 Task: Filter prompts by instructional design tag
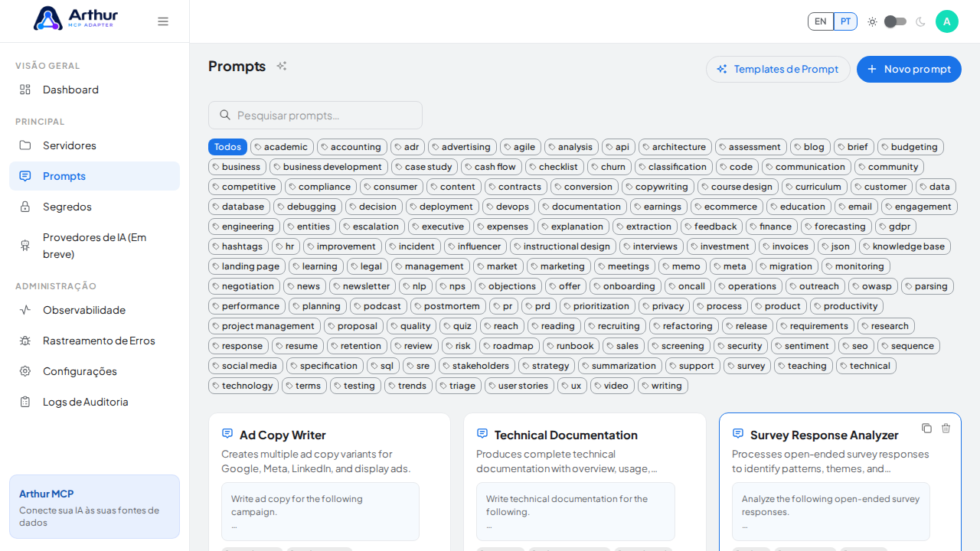click(563, 246)
